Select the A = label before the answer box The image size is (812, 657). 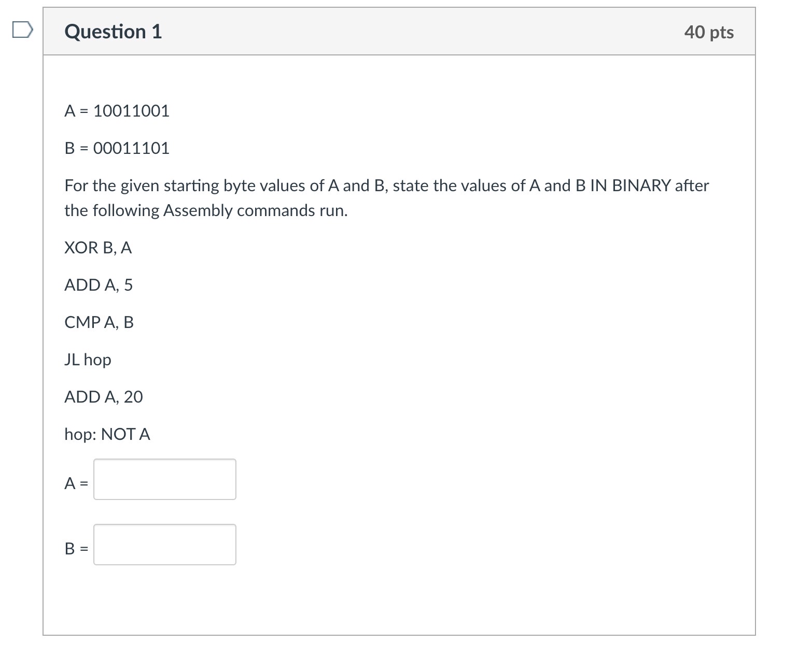(76, 483)
